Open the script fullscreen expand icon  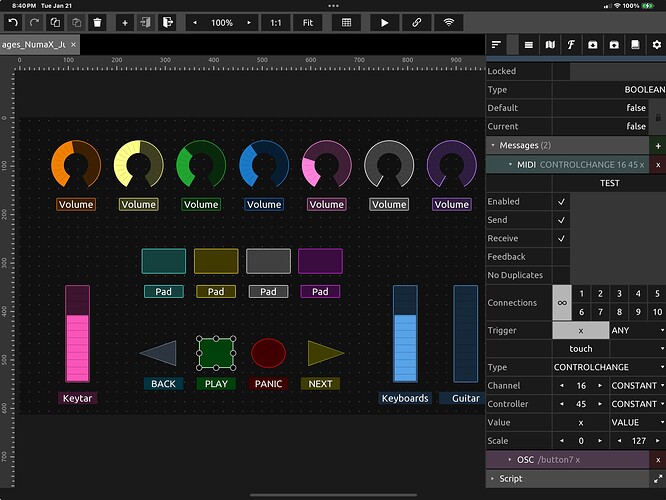pyautogui.click(x=658, y=479)
